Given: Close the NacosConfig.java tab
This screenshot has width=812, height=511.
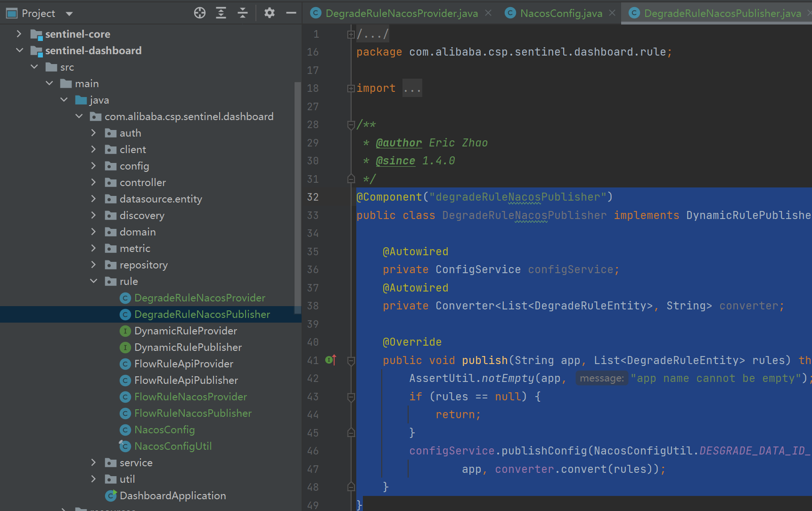Looking at the screenshot, I should click(x=612, y=13).
